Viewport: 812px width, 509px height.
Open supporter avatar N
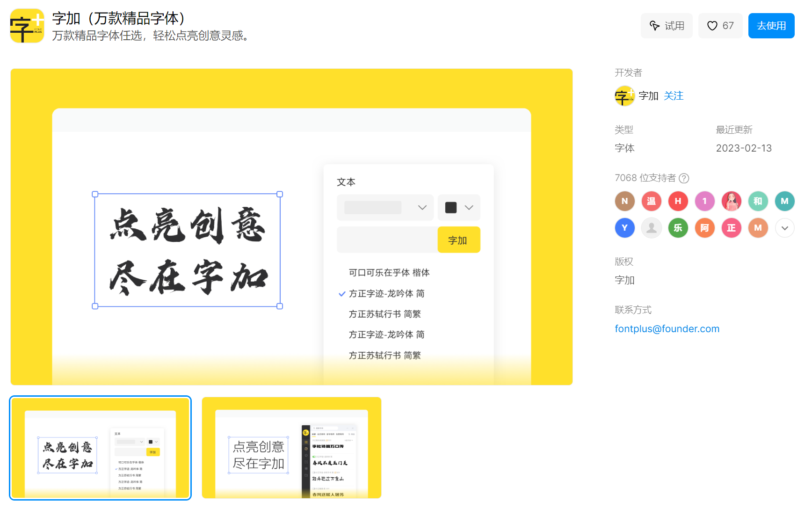[625, 201]
